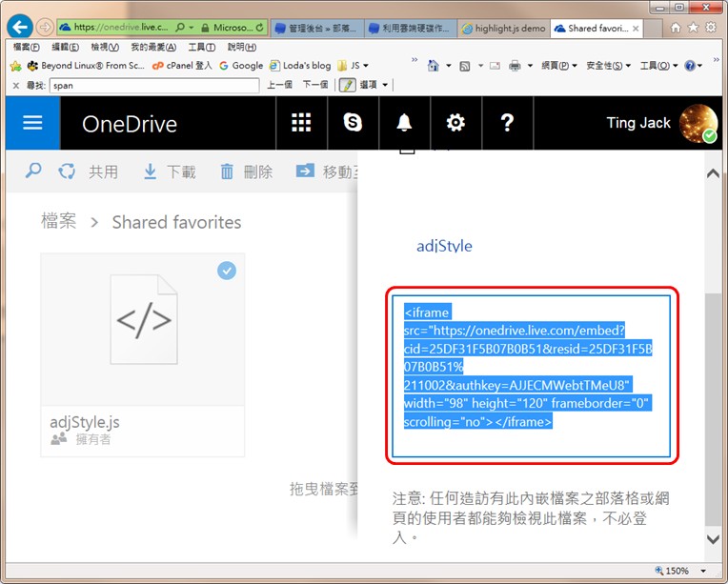Click the read mail icon in the command bar

tap(495, 66)
